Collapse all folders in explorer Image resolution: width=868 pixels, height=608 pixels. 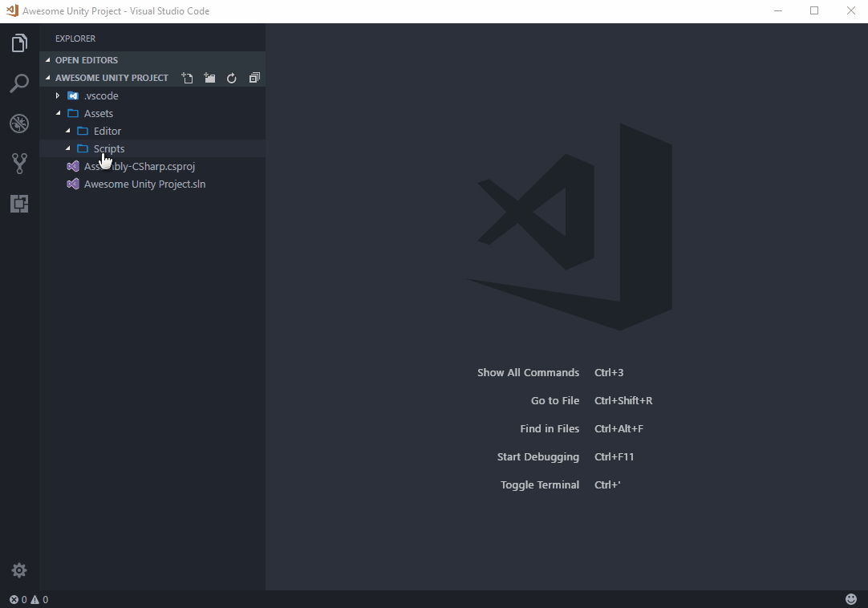[254, 78]
